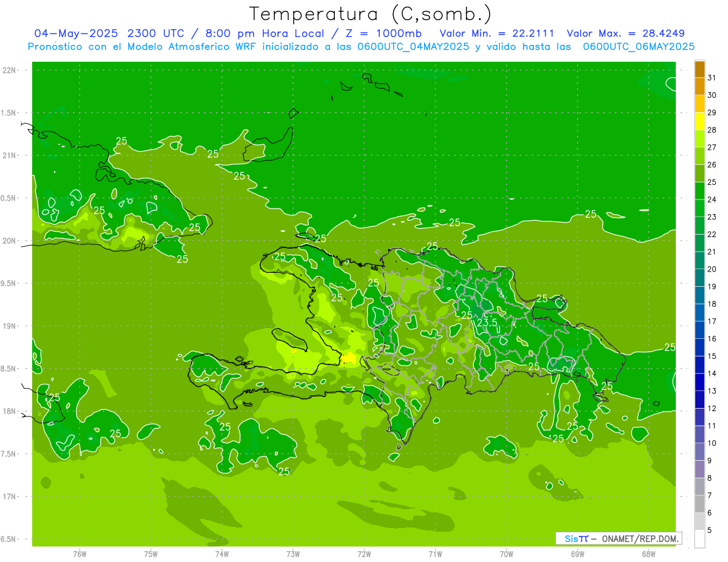Screen dimensions: 728x562
Task: Select '0600UTC_06MAY2025' valid-until time
Action: point(638,47)
